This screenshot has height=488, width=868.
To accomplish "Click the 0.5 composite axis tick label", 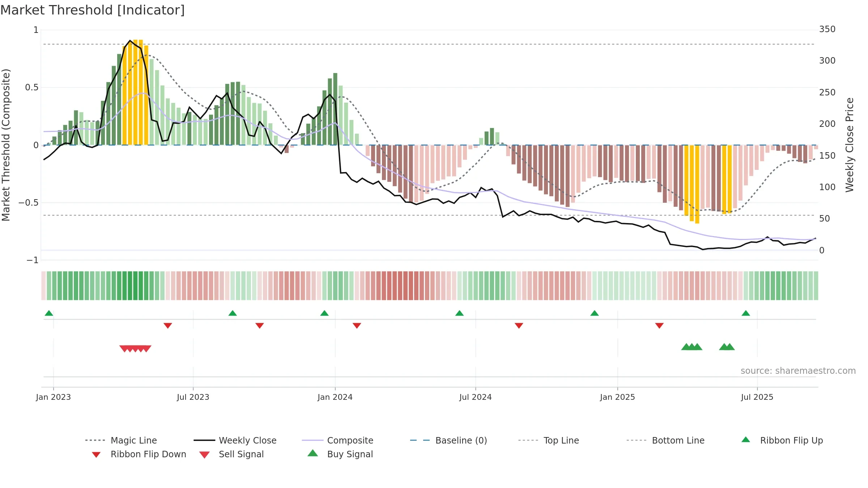I will (x=32, y=87).
